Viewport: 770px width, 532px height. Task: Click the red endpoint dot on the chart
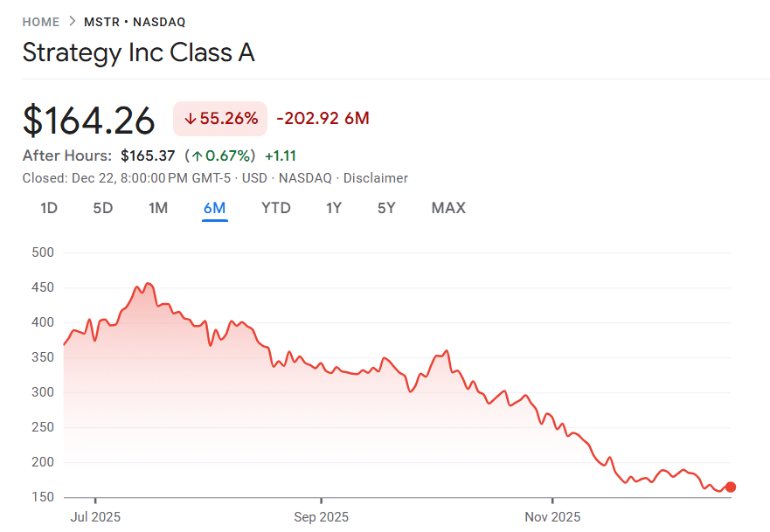click(x=730, y=488)
